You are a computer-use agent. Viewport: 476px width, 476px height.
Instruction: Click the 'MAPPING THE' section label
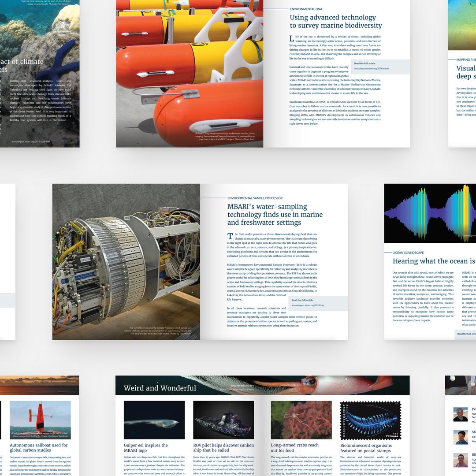[466, 60]
